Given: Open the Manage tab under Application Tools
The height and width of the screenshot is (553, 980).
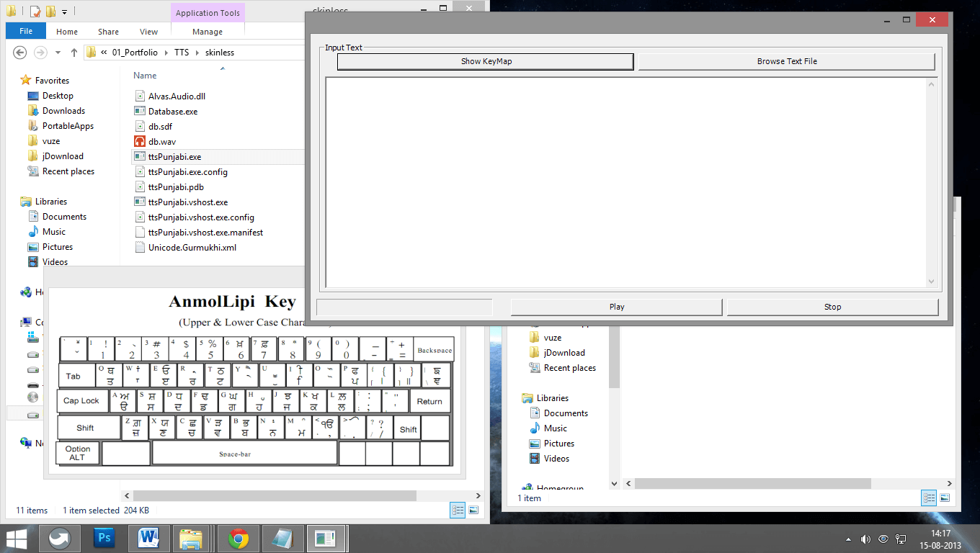Looking at the screenshot, I should (208, 32).
